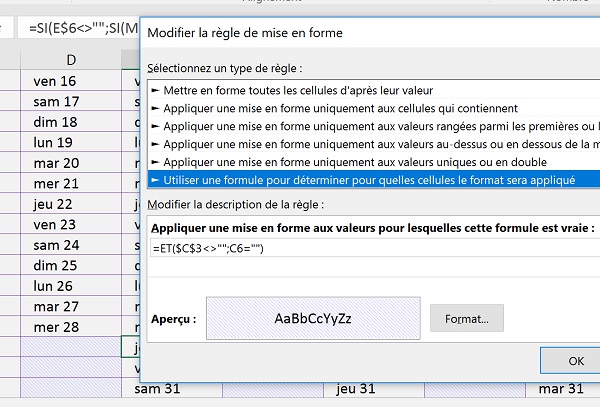Select cell 'mer 21'
This screenshot has width=600, height=407.
pyautogui.click(x=71, y=183)
